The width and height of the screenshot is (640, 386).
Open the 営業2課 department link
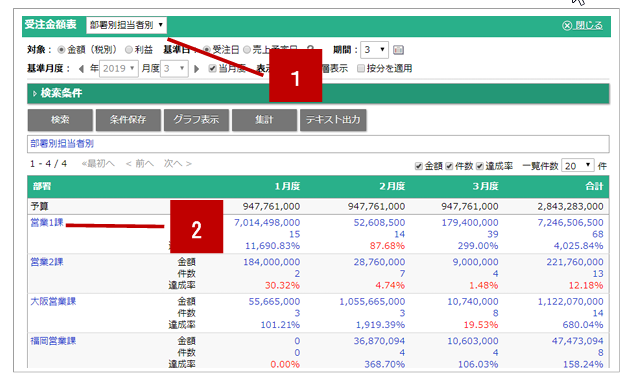(47, 262)
